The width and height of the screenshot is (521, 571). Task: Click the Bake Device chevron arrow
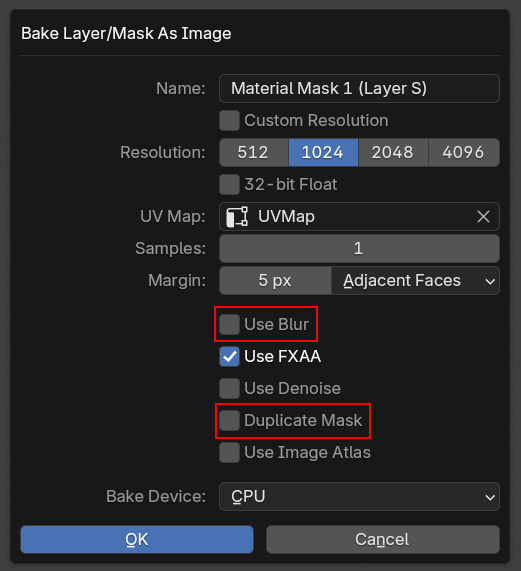point(490,497)
